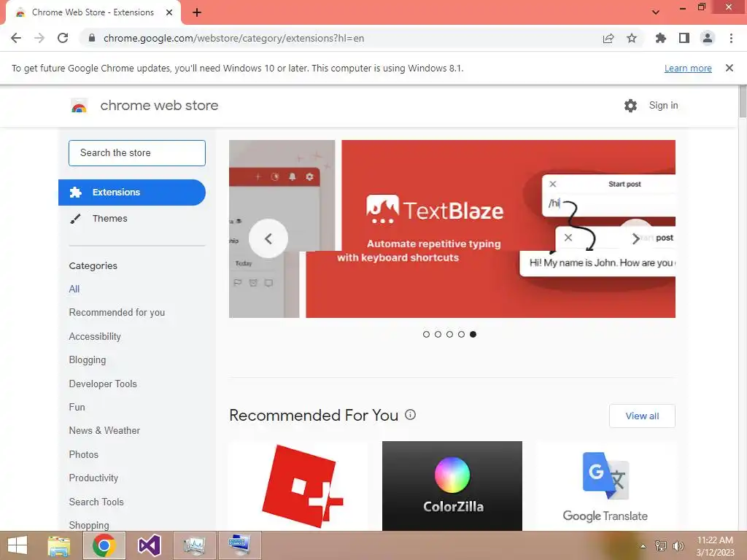
Task: Open the Extensions puzzle icon in toolbar
Action: tap(660, 38)
